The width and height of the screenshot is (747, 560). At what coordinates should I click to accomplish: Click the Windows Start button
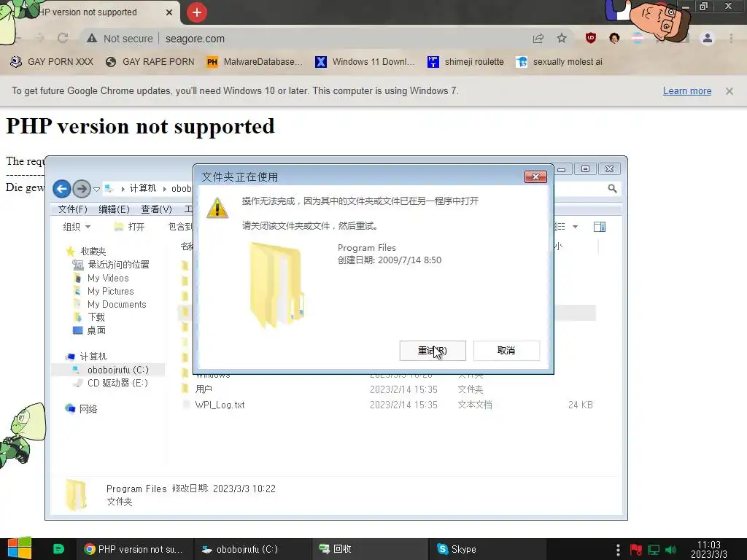pos(19,548)
